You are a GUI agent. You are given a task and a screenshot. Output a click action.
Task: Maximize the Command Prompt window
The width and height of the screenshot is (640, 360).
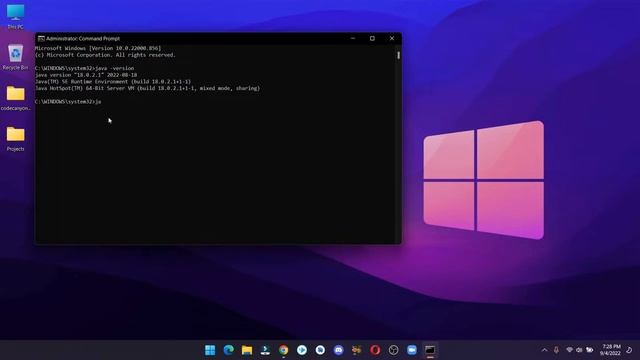click(372, 38)
